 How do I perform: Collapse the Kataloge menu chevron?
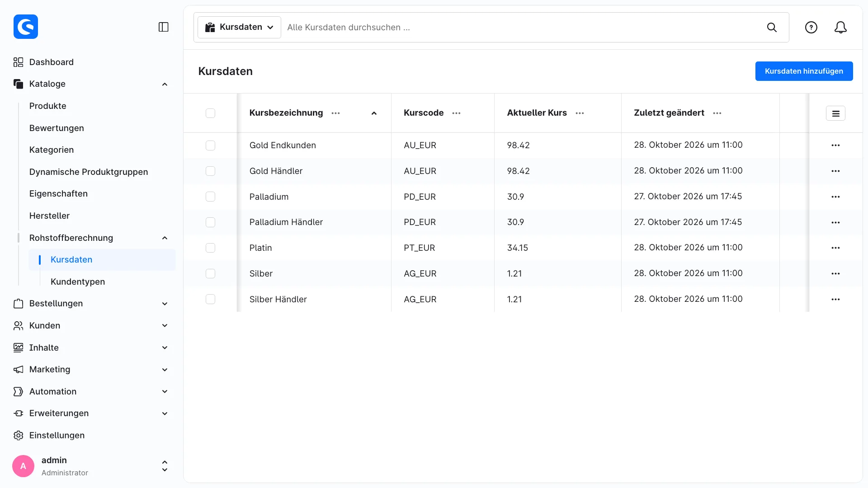pyautogui.click(x=165, y=84)
